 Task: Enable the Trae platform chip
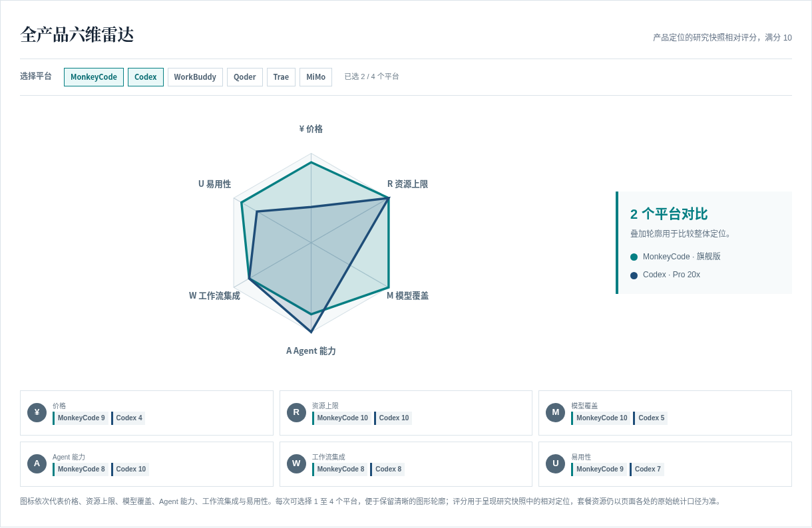tap(281, 77)
